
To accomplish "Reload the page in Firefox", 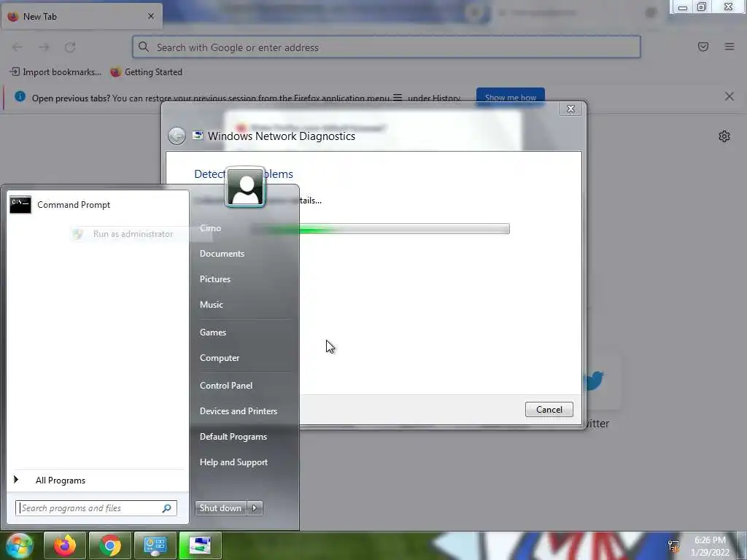I will 70,47.
